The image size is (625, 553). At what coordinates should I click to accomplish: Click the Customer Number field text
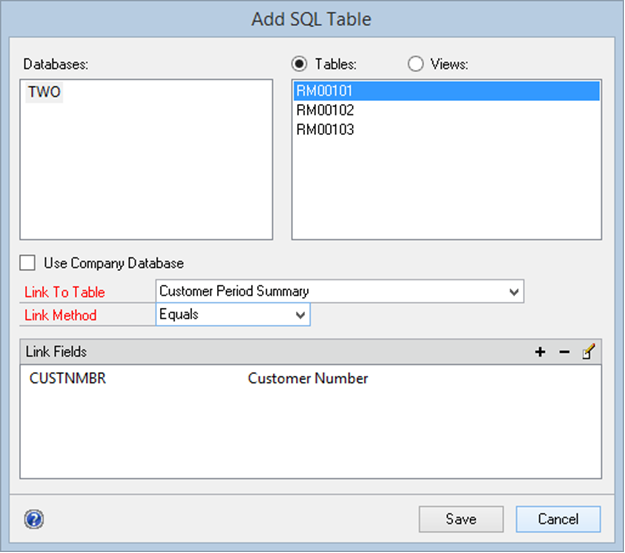308,378
